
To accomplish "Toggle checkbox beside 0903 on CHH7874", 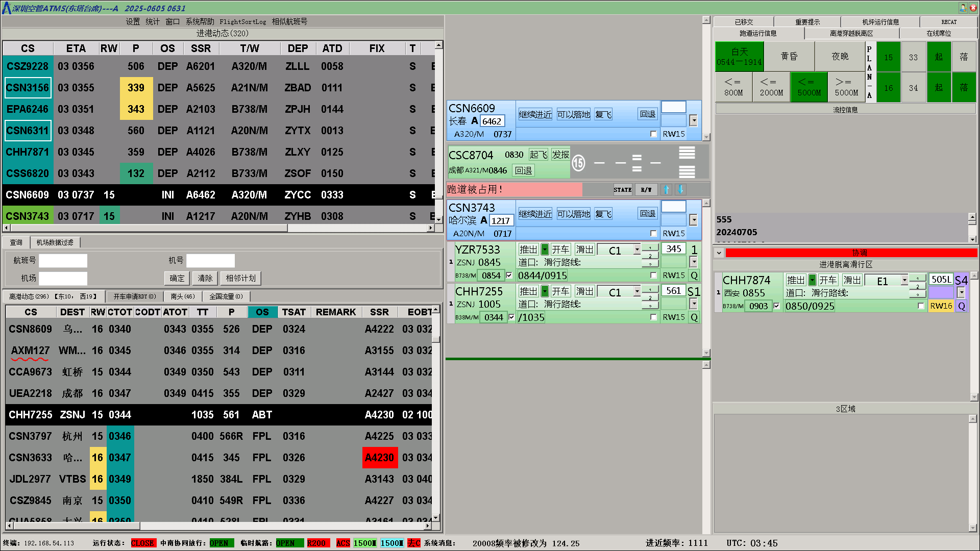I will [x=777, y=306].
